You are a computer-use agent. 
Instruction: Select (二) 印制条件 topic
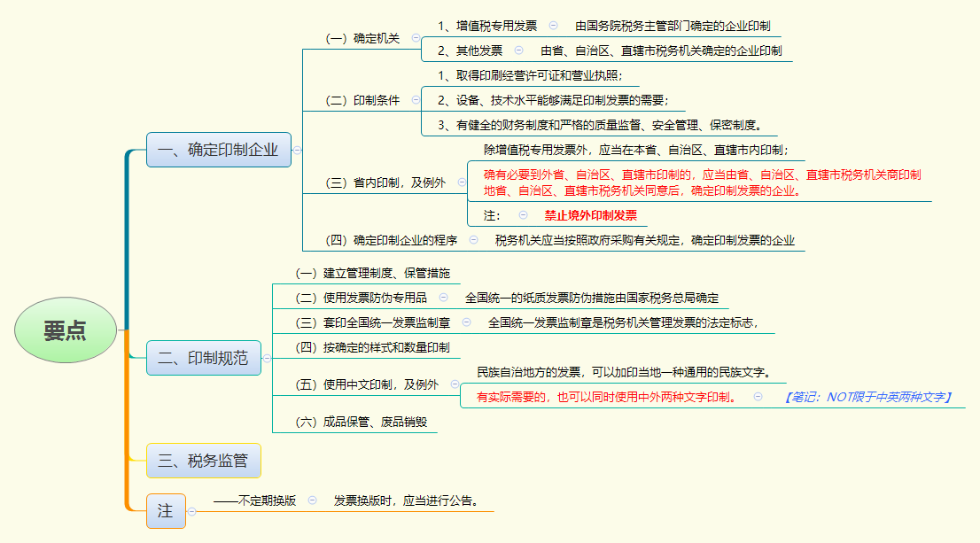pyautogui.click(x=362, y=100)
